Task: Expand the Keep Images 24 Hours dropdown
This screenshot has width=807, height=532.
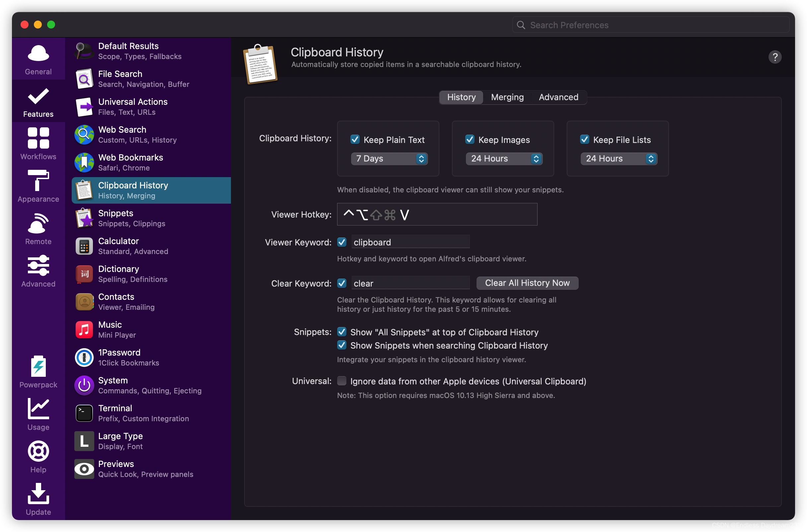Action: click(504, 159)
